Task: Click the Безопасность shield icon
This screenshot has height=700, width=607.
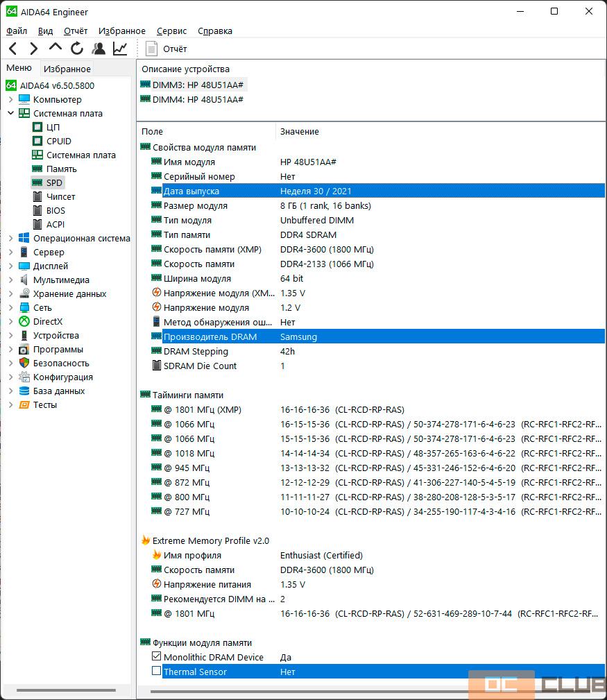Action: pyautogui.click(x=24, y=363)
